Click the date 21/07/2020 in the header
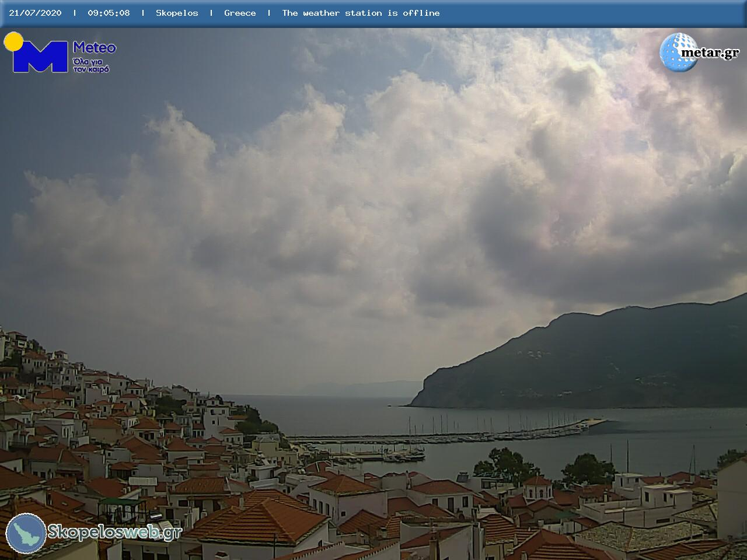The height and width of the screenshot is (560, 747). point(35,13)
